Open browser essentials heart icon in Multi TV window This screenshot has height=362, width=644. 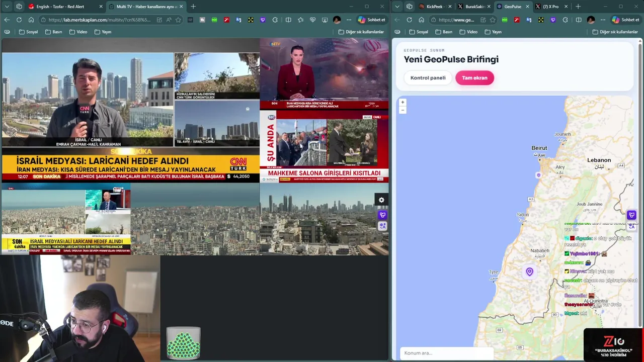[x=312, y=20]
